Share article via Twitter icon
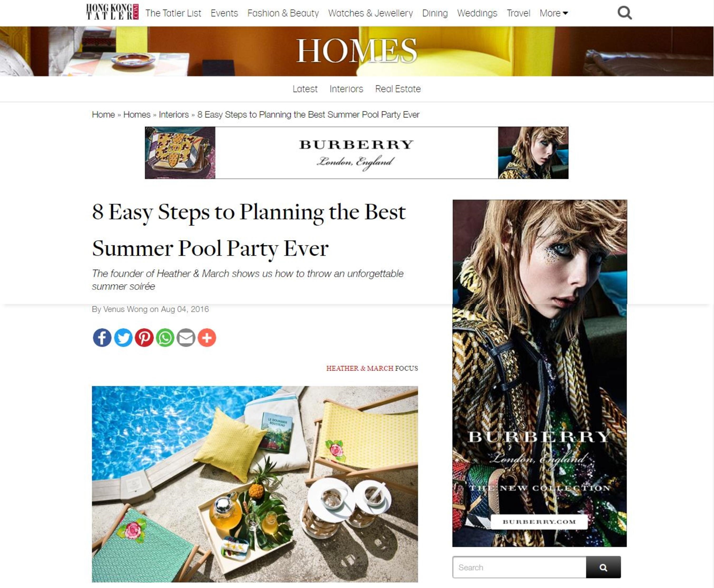This screenshot has height=588, width=714. tap(123, 338)
